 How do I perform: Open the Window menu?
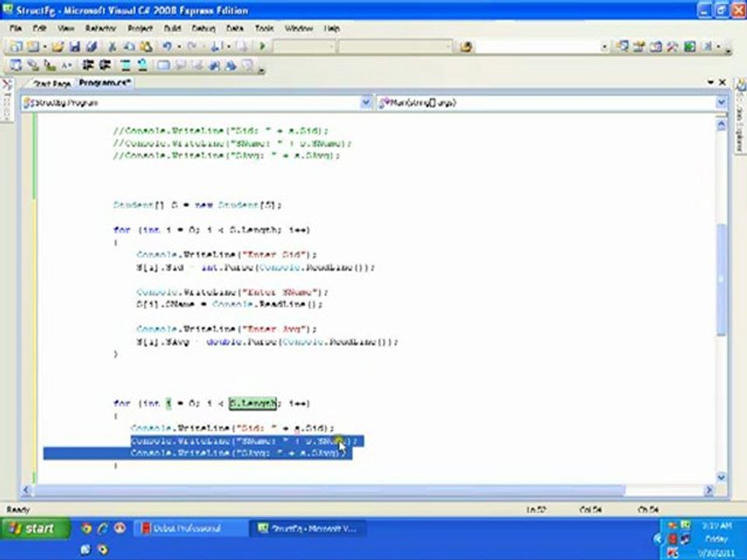(x=299, y=29)
